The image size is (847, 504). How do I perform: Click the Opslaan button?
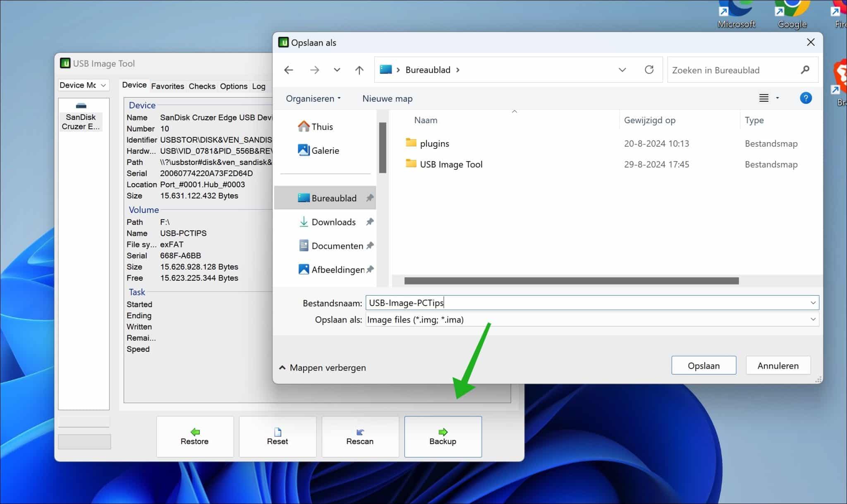[703, 365]
